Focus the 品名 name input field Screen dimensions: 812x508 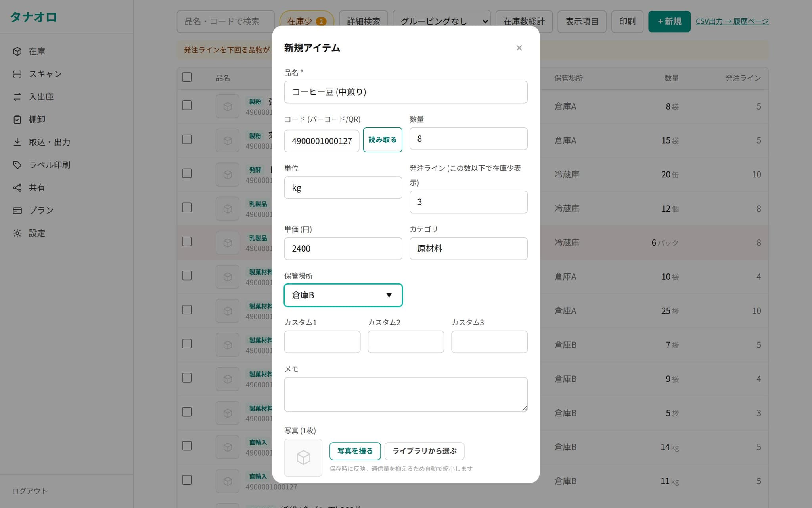coord(406,92)
